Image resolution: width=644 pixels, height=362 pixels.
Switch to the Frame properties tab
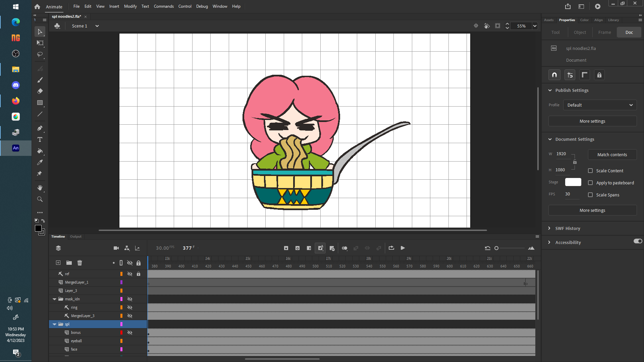coord(604,32)
